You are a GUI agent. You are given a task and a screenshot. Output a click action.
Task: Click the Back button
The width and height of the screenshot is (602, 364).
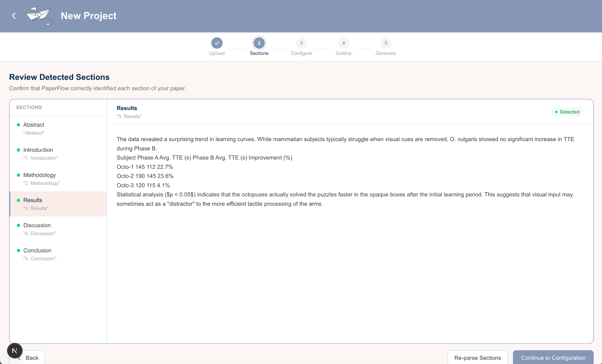click(32, 358)
